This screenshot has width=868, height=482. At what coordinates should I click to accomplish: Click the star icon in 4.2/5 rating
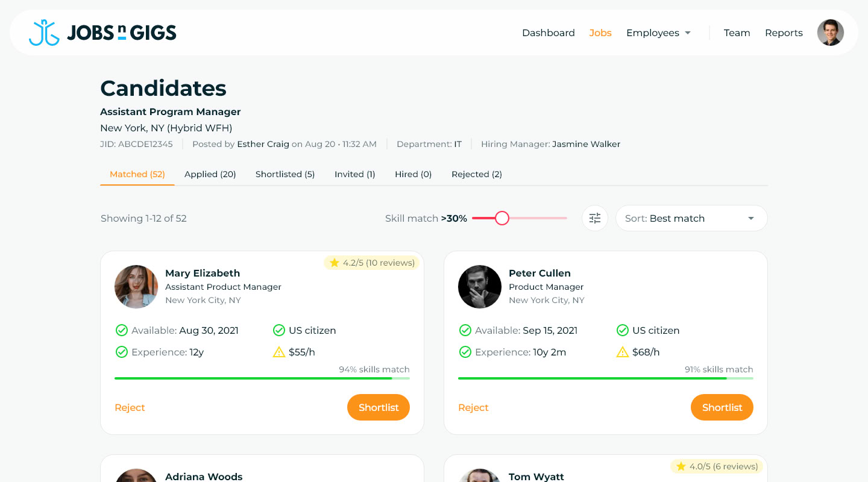[x=335, y=263]
